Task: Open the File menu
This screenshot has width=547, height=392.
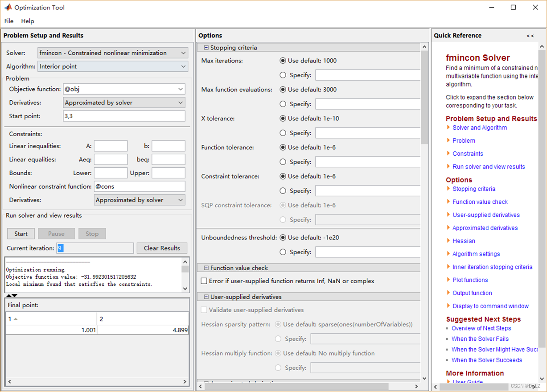Action: 9,21
